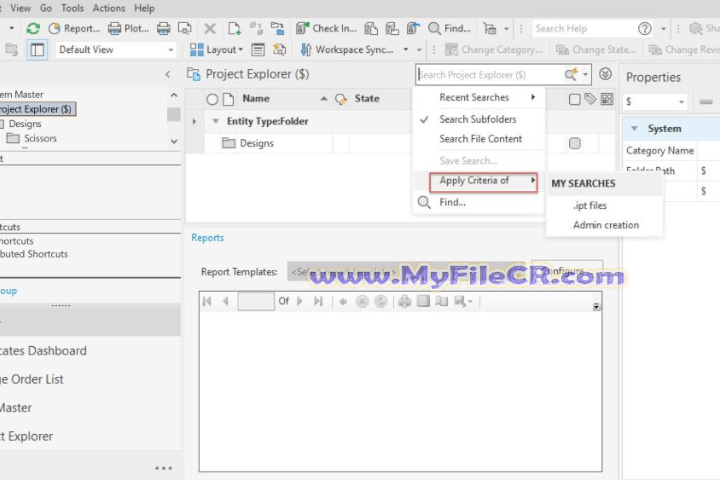Click the Move to Folder icon
Image resolution: width=720 pixels, height=480 pixels.
point(277,28)
